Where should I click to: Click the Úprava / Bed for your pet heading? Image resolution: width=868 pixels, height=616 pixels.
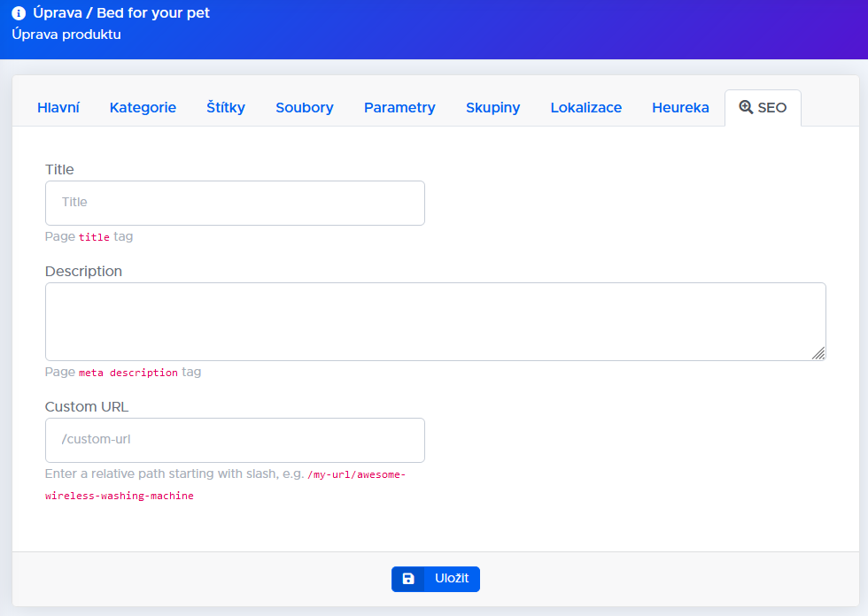120,13
